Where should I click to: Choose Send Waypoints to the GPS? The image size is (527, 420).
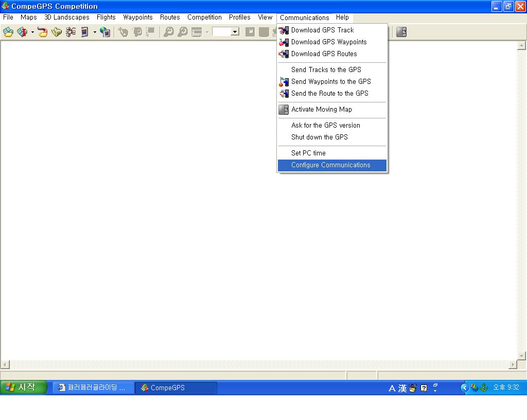[x=332, y=82]
